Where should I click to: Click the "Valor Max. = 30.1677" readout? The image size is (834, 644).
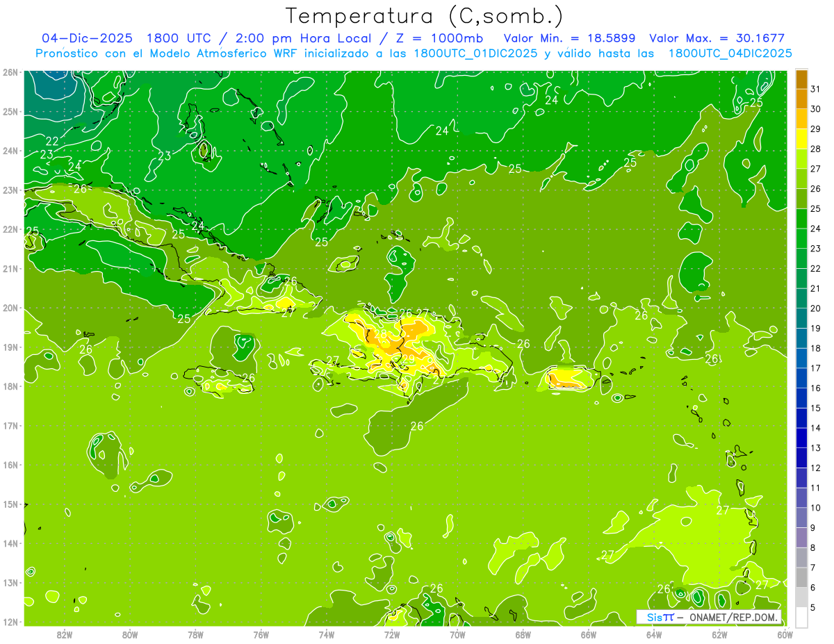(x=717, y=38)
